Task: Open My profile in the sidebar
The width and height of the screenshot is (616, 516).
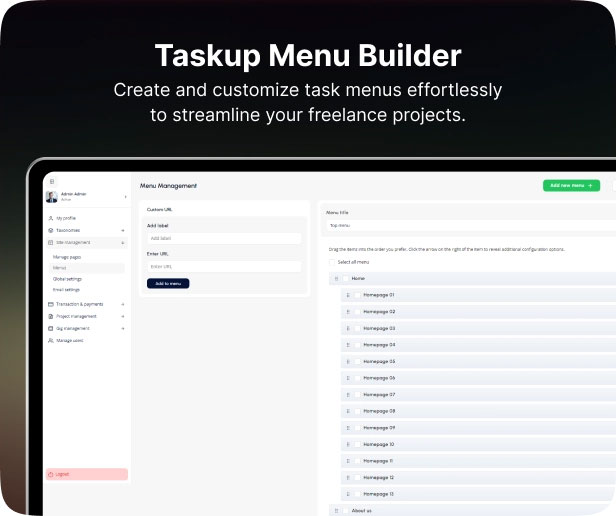Action: [x=66, y=218]
